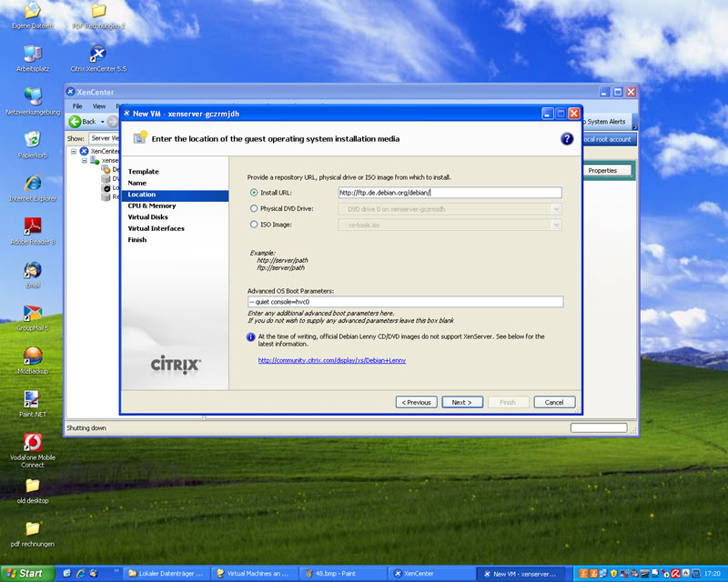
Task: Open Citrix XenCenter 5.5 desktop shortcut
Action: pyautogui.click(x=98, y=59)
